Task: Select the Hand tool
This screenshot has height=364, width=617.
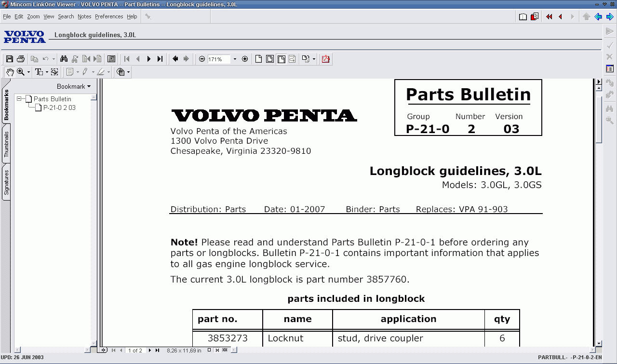Action: pos(10,72)
